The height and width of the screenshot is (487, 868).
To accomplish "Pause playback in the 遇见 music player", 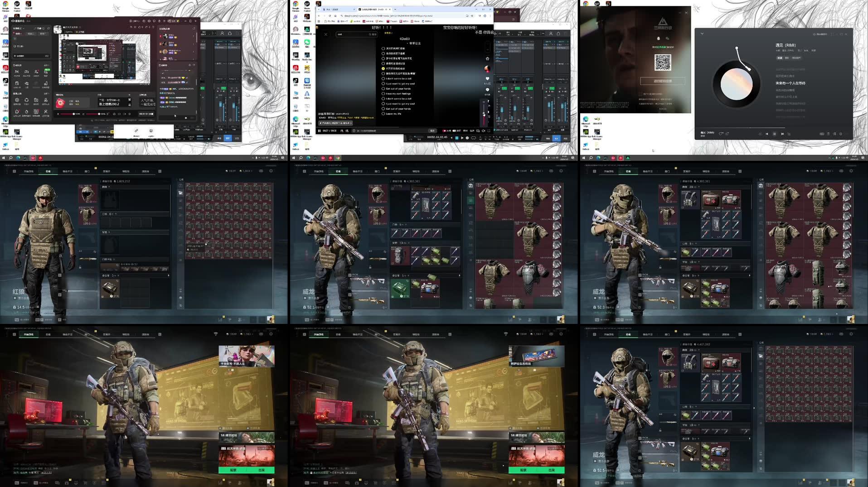I will [x=775, y=134].
